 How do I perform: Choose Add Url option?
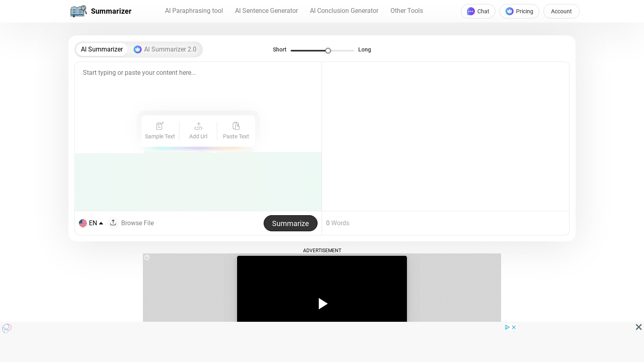198,131
